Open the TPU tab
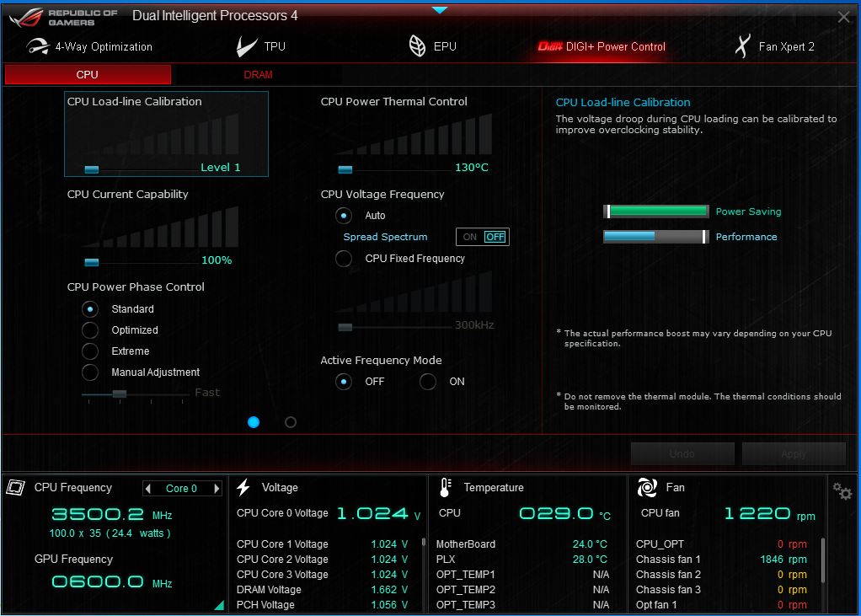Image resolution: width=861 pixels, height=616 pixels. tap(261, 46)
